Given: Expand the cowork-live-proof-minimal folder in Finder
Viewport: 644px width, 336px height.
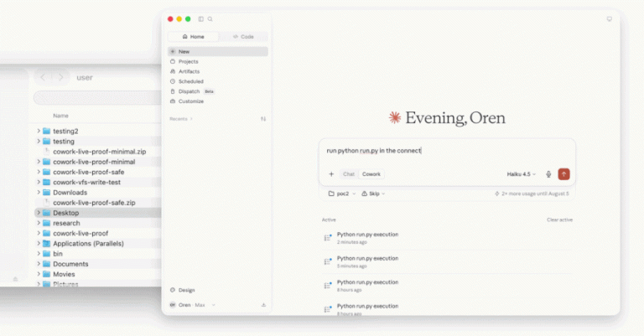Looking at the screenshot, I should (x=39, y=162).
